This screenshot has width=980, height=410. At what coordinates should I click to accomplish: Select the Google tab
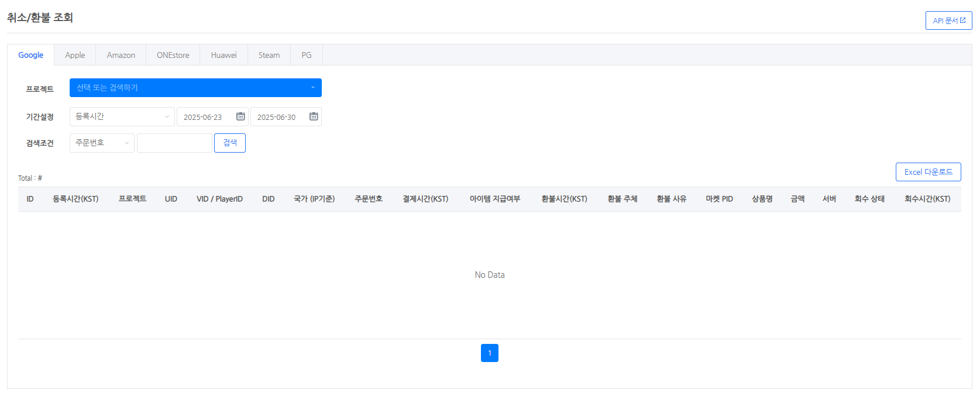[x=31, y=55]
